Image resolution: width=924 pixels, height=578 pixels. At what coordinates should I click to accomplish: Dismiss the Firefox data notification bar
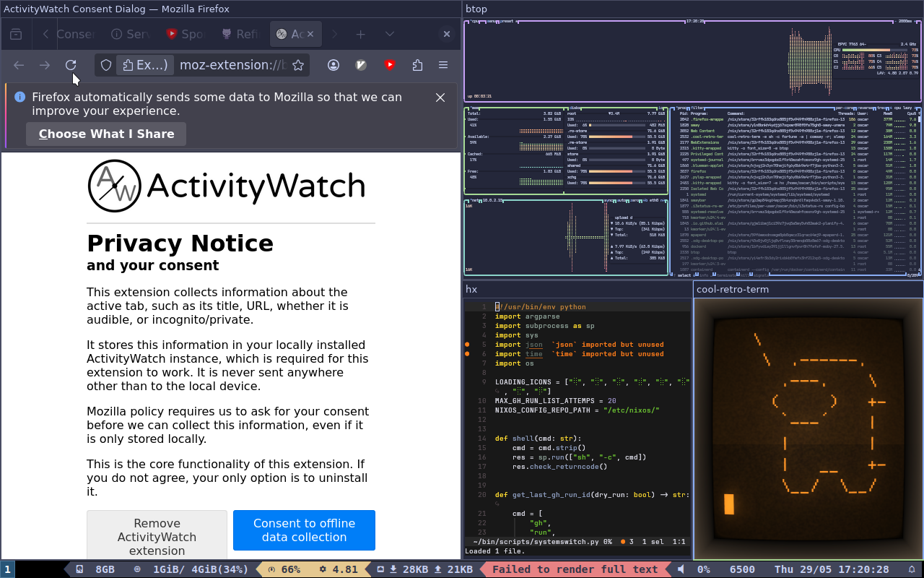(440, 98)
